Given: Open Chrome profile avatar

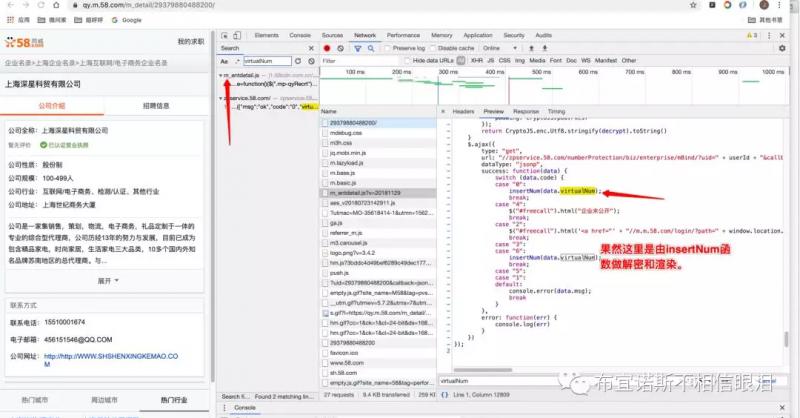Looking at the screenshot, I should point(764,5).
